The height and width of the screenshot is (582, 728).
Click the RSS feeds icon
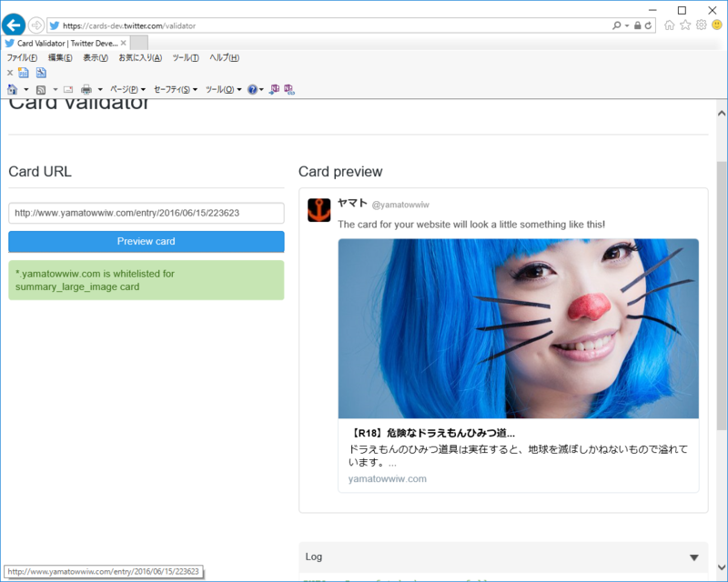pyautogui.click(x=41, y=90)
